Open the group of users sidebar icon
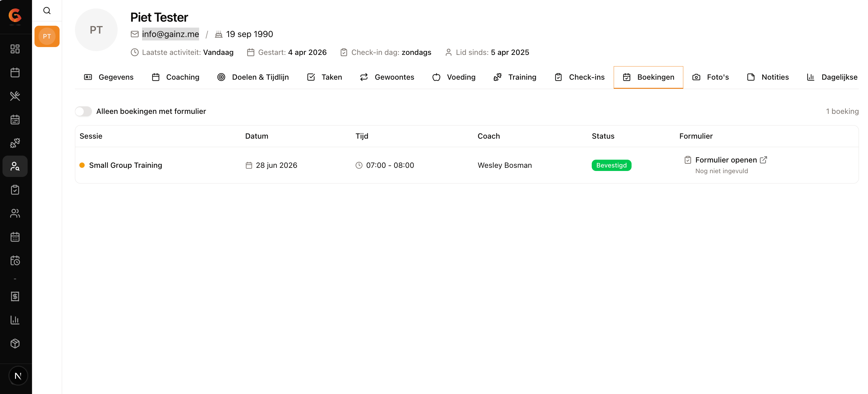The image size is (868, 394). (x=15, y=213)
